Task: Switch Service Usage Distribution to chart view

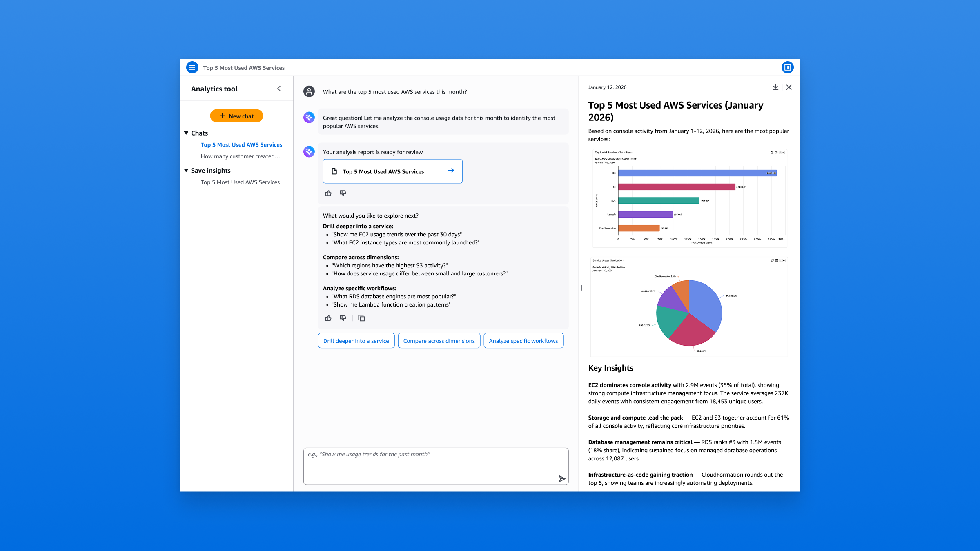Action: (784, 260)
